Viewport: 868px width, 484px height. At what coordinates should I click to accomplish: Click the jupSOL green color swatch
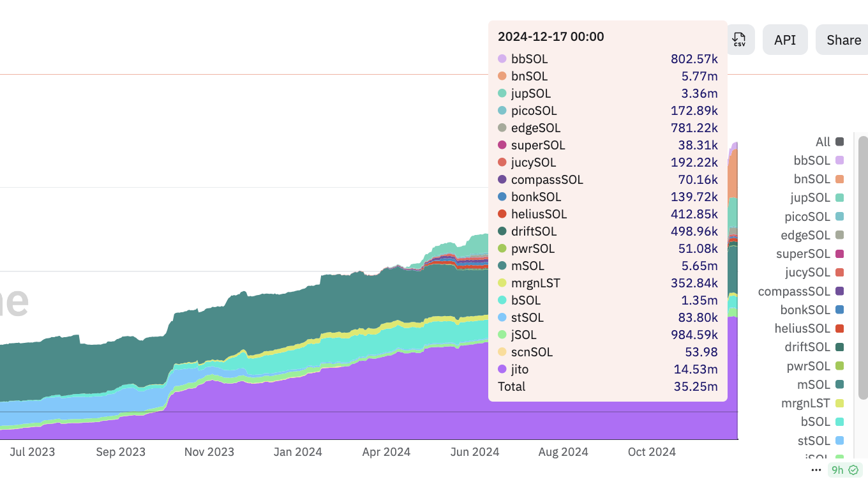click(839, 198)
